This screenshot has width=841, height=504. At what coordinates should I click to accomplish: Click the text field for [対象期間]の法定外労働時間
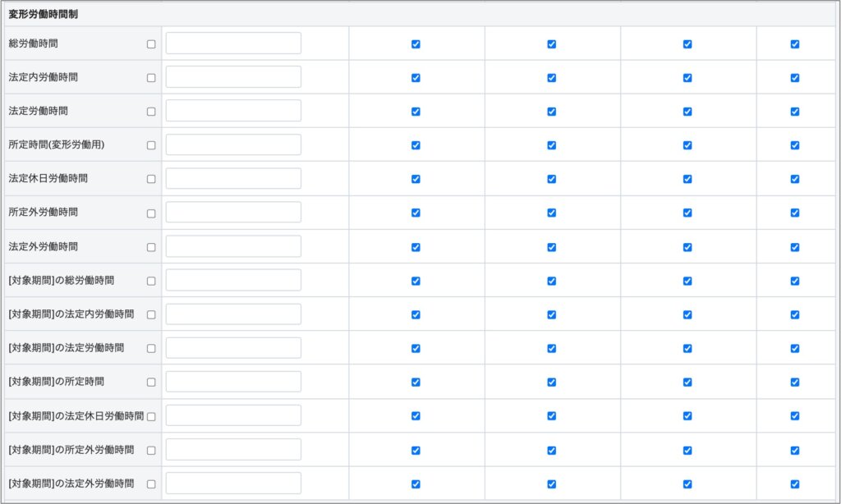(233, 483)
